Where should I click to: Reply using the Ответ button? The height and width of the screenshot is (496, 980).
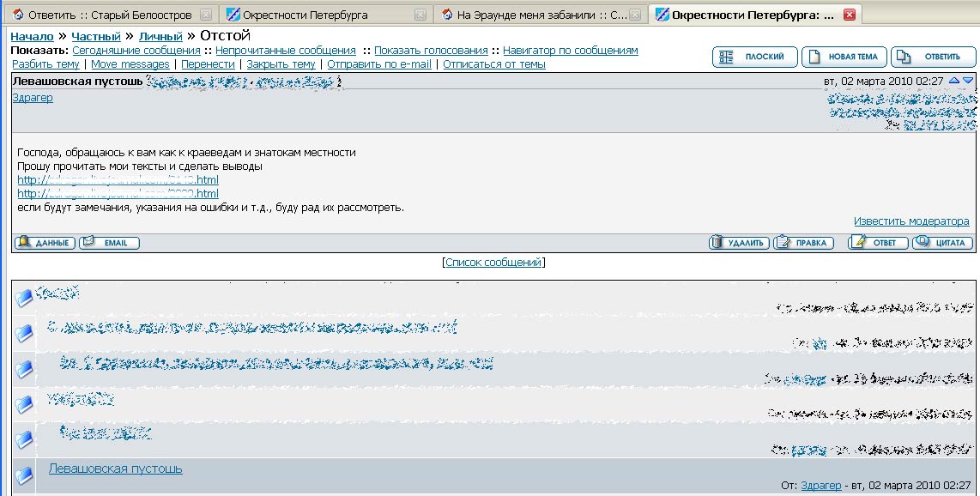click(x=877, y=243)
